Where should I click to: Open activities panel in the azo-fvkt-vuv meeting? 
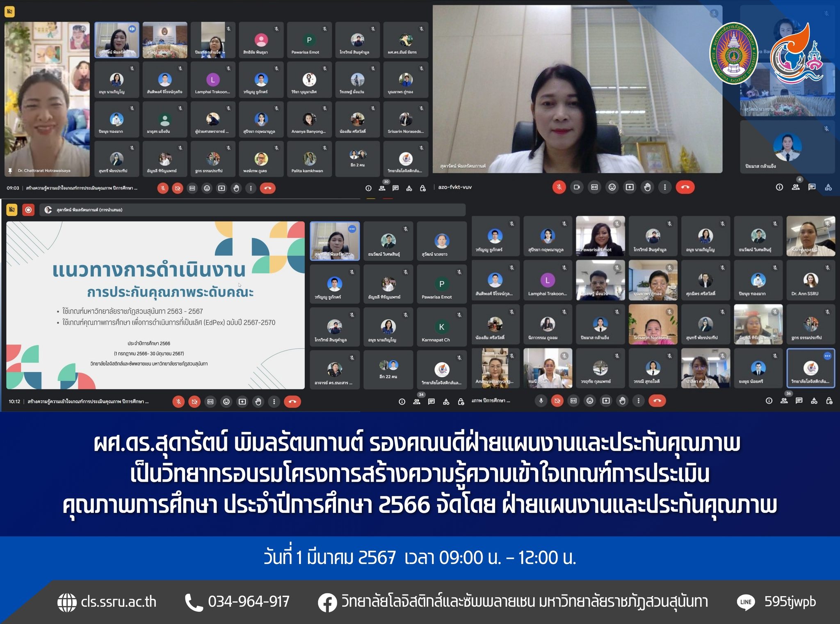point(829,187)
